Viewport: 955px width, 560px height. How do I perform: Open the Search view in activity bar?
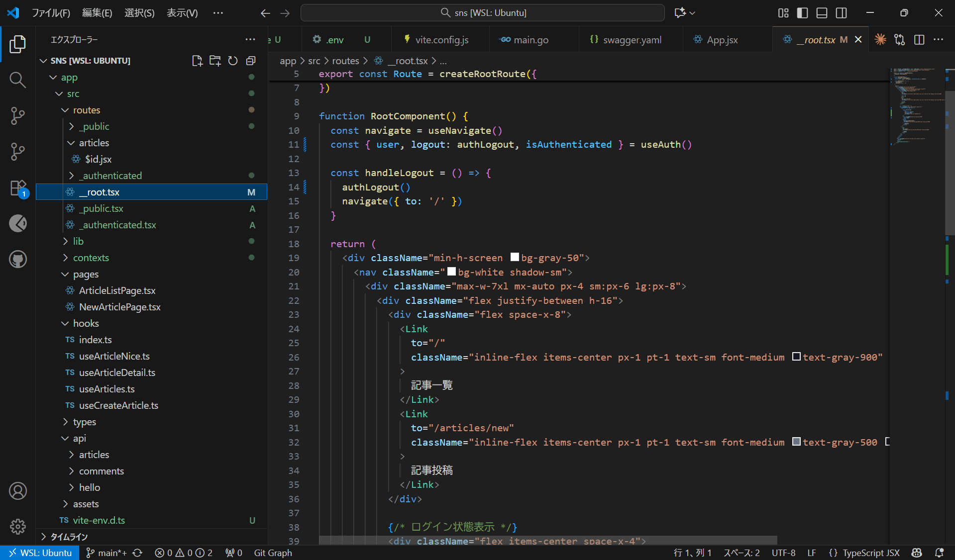point(17,80)
